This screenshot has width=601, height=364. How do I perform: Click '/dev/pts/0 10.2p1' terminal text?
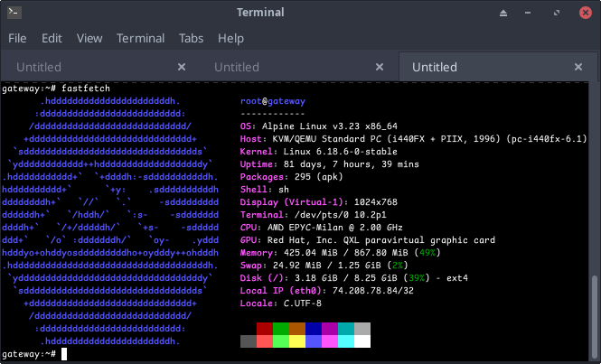pos(341,215)
